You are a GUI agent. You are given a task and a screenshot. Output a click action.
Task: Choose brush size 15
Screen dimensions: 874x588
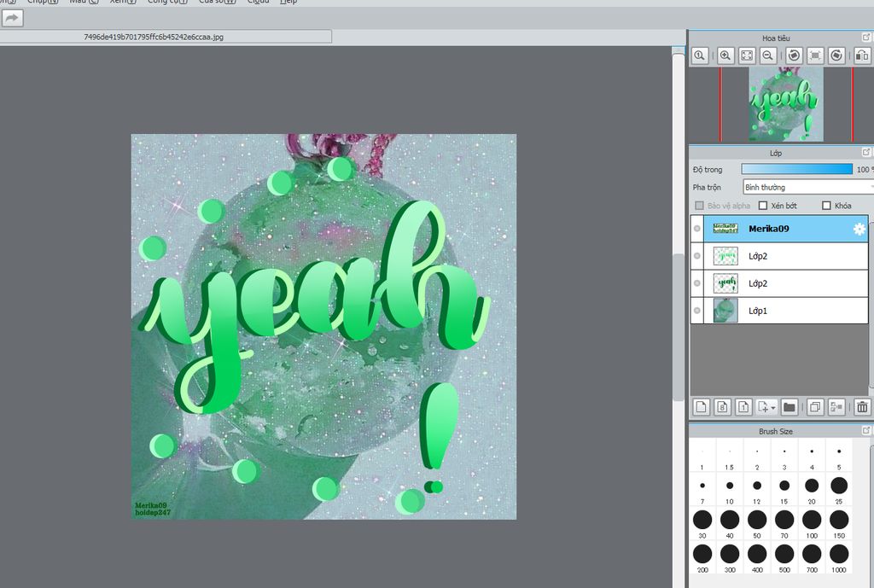tap(784, 491)
